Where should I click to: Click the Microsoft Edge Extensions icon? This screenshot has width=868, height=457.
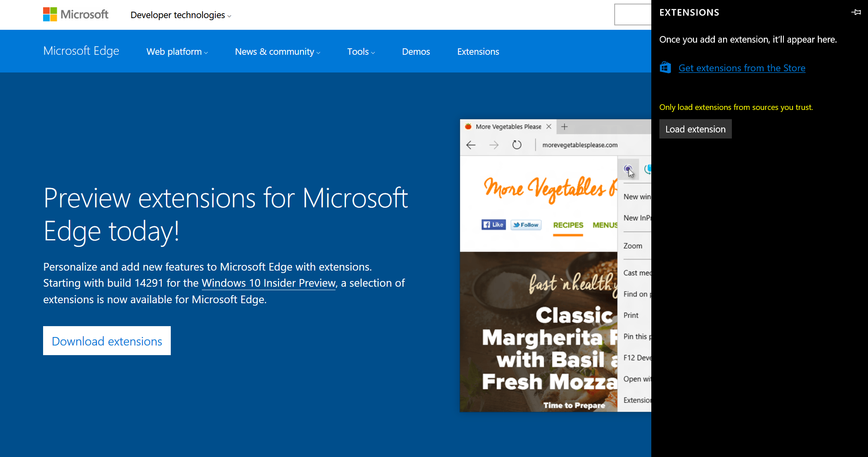click(x=628, y=169)
